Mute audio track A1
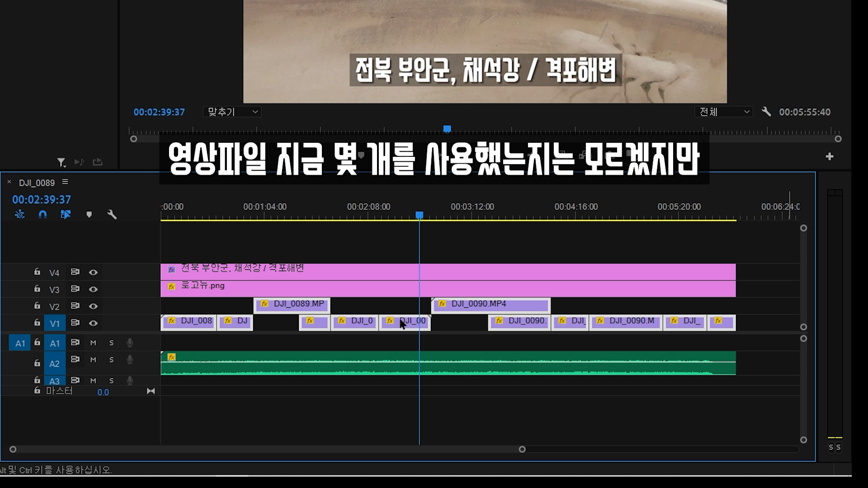 (93, 343)
